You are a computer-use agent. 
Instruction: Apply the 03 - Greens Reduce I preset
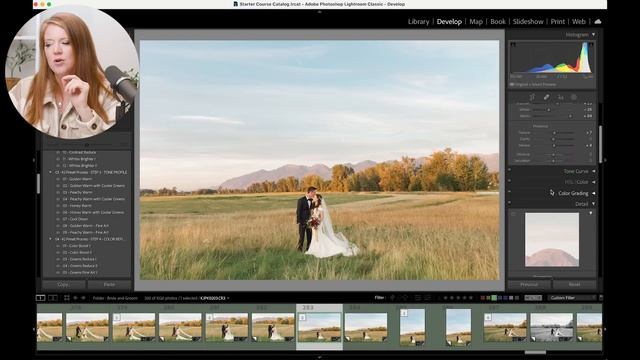(x=79, y=259)
